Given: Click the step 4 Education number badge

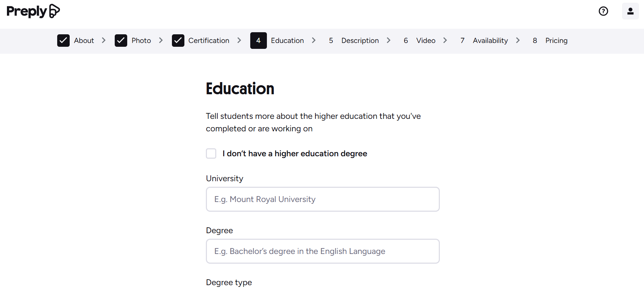Looking at the screenshot, I should pyautogui.click(x=258, y=41).
